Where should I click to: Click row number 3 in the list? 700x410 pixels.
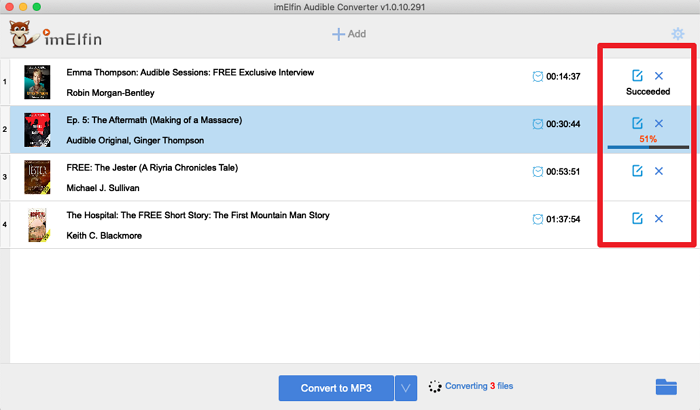(x=5, y=177)
